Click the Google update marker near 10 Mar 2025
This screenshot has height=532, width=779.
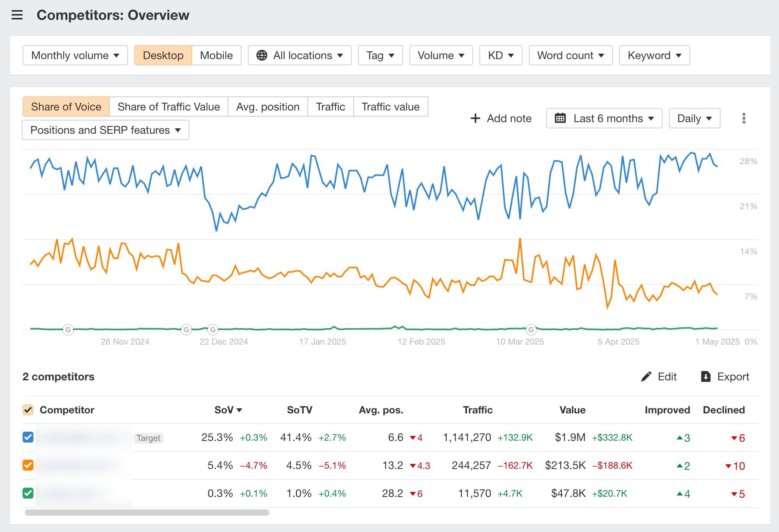pos(531,330)
